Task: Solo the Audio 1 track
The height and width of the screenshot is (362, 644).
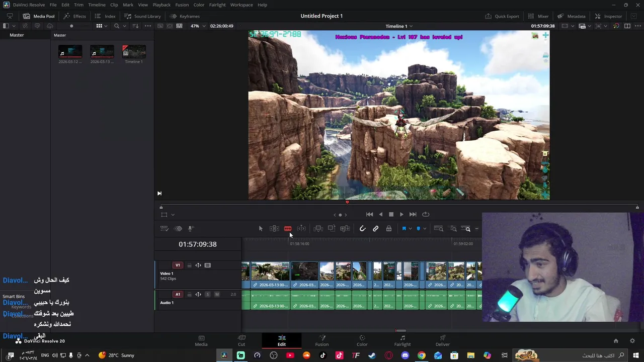Action: coord(207,295)
